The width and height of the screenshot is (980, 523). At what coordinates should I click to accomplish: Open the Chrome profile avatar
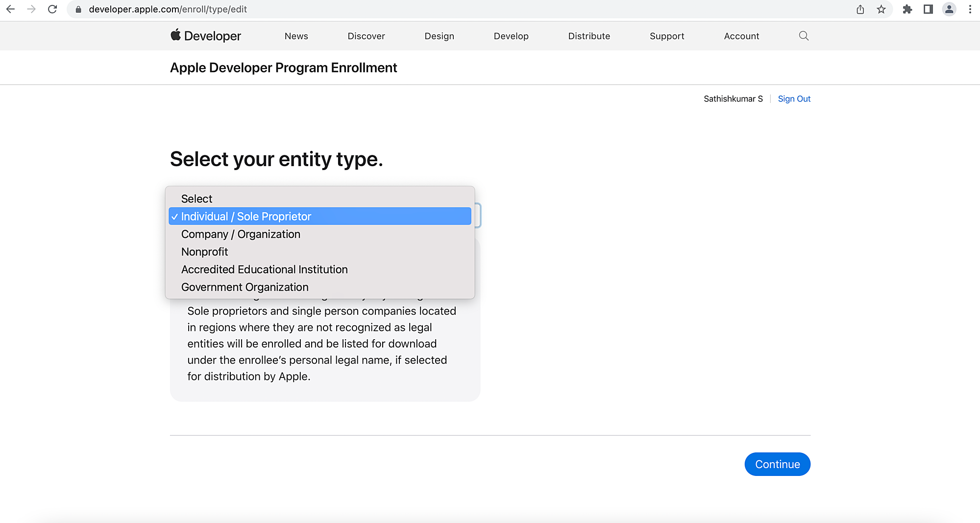click(x=949, y=9)
